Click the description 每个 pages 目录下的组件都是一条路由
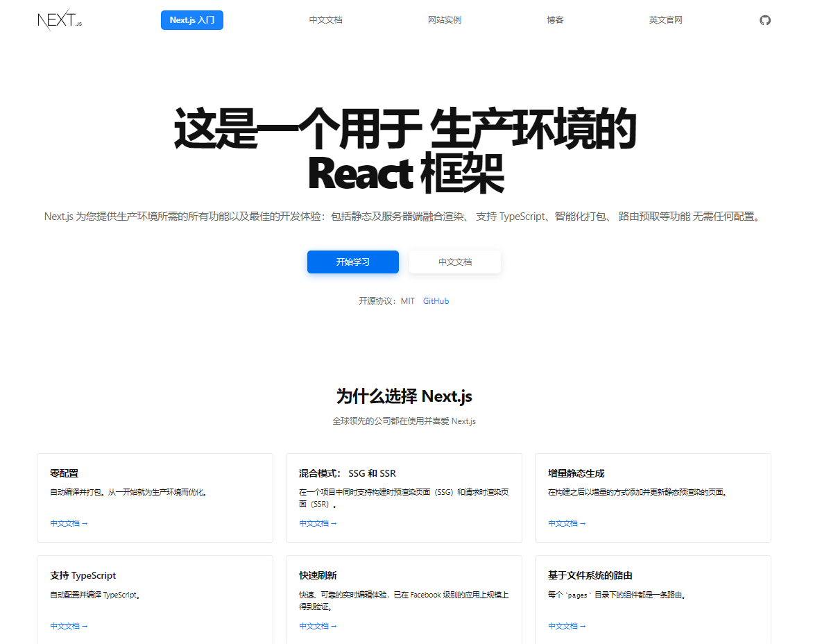 click(x=617, y=595)
